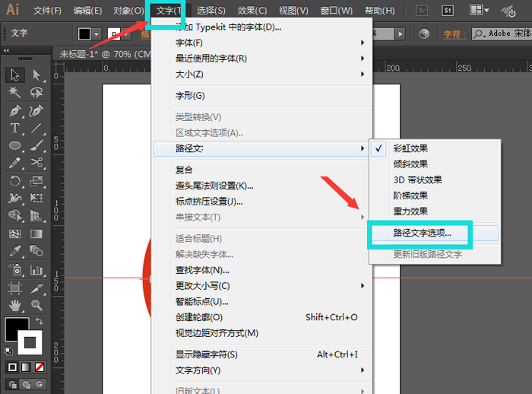Expand 文字方向(Y) submenu
This screenshot has height=394, width=532.
(261, 370)
